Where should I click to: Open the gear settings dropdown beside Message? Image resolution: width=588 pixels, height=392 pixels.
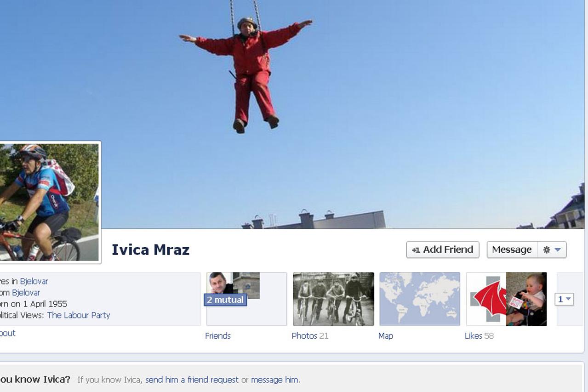point(552,250)
